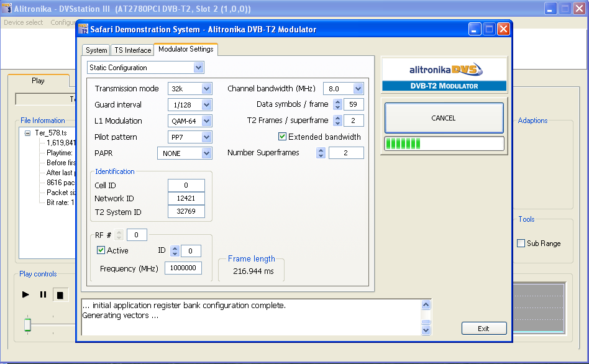Click the playback position slider thumb
Image resolution: width=589 pixels, height=364 pixels.
click(x=27, y=325)
